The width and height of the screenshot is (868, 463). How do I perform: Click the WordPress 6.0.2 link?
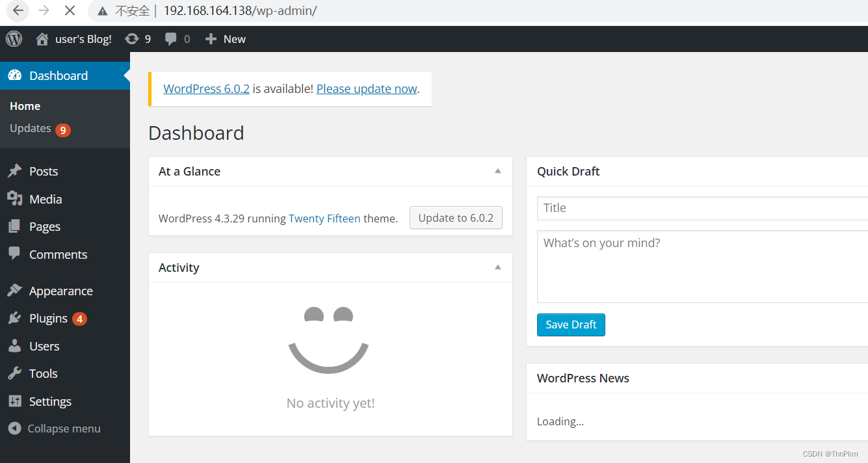click(x=206, y=89)
